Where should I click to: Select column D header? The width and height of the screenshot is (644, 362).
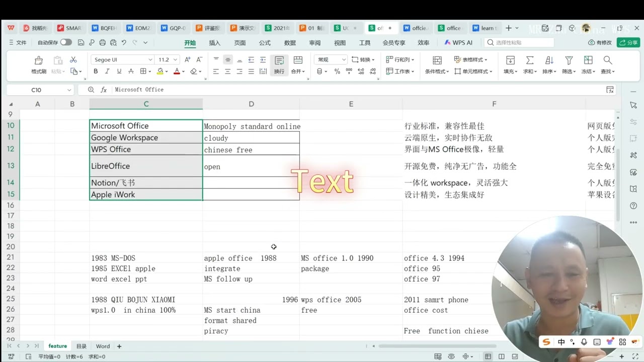tap(251, 104)
